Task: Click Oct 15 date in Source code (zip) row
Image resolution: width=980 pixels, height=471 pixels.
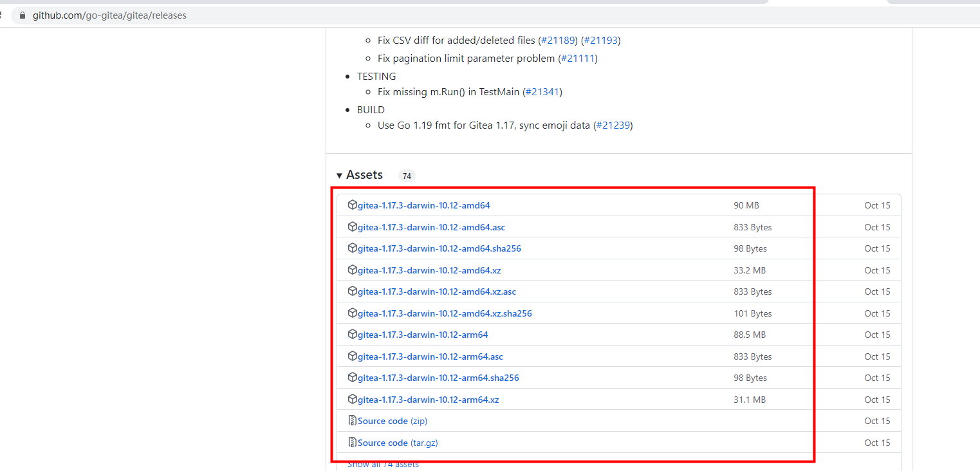Action: 877,421
